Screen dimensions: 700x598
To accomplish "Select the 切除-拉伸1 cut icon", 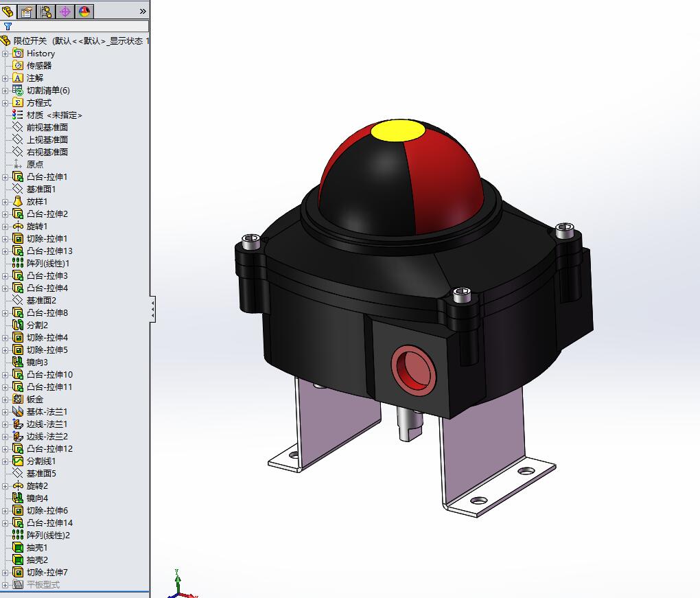I will tap(18, 239).
